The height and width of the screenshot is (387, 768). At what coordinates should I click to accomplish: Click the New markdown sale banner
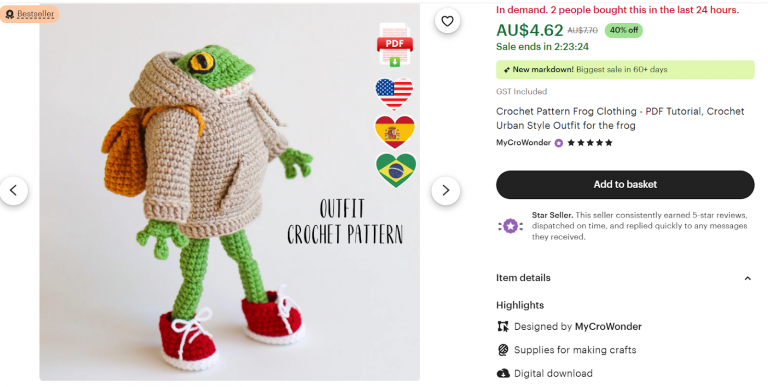point(625,70)
